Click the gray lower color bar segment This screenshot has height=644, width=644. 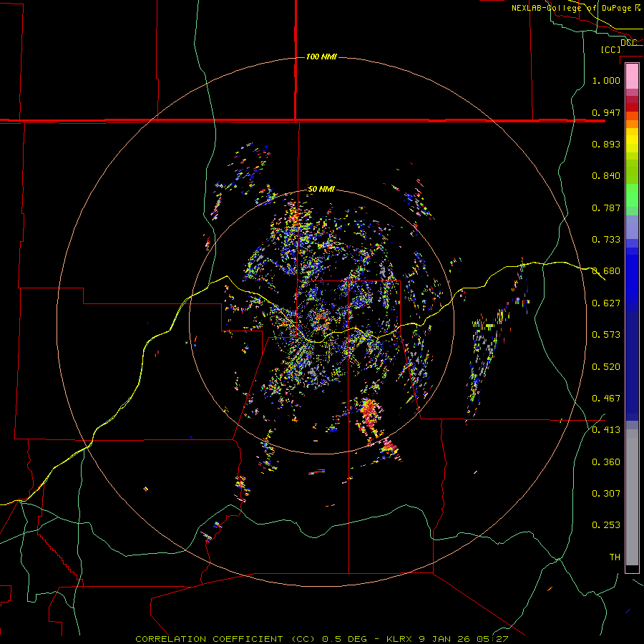point(632,497)
